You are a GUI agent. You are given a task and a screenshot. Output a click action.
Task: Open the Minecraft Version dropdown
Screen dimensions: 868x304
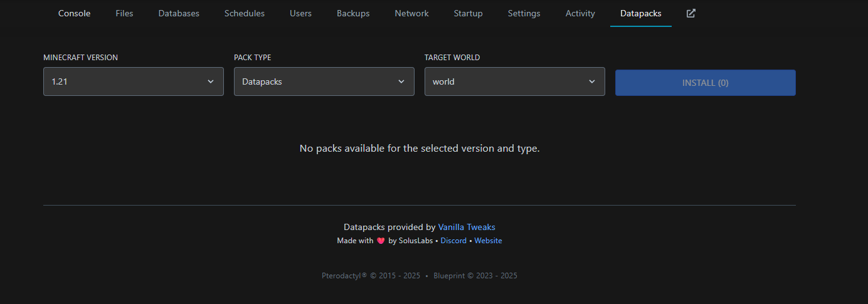133,81
